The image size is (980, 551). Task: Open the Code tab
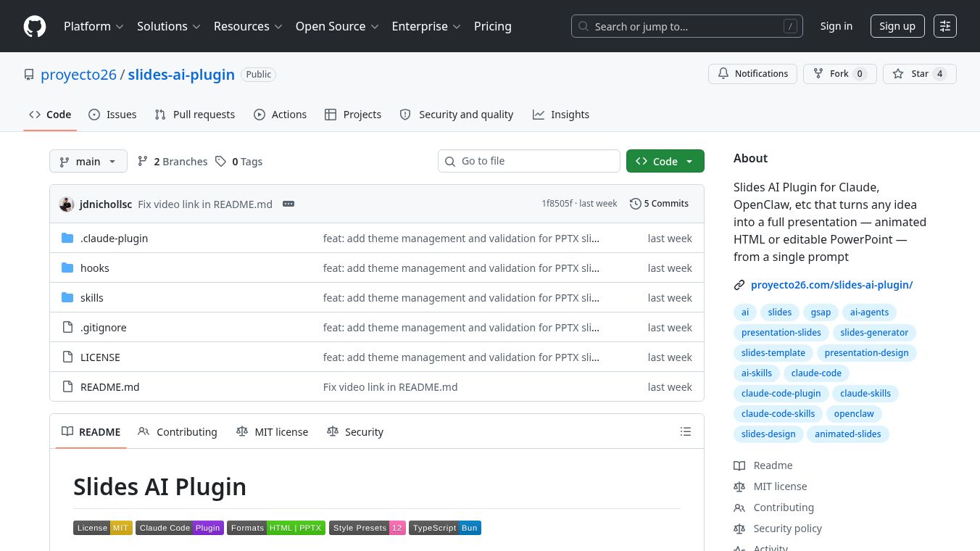click(50, 115)
